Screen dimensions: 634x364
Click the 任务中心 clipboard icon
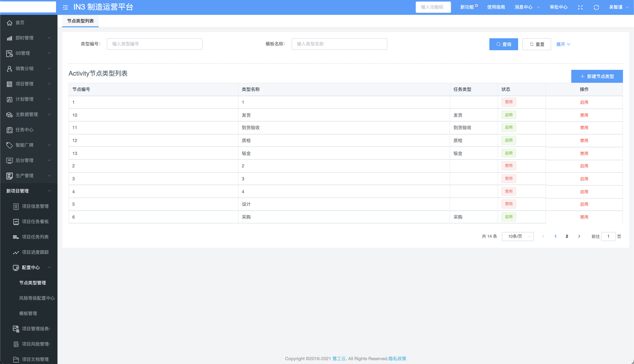click(10, 130)
